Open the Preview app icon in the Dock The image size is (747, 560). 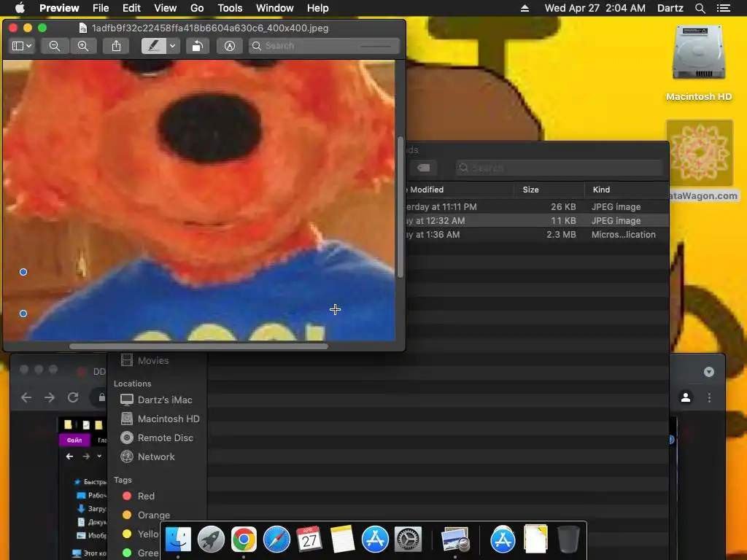tap(455, 540)
